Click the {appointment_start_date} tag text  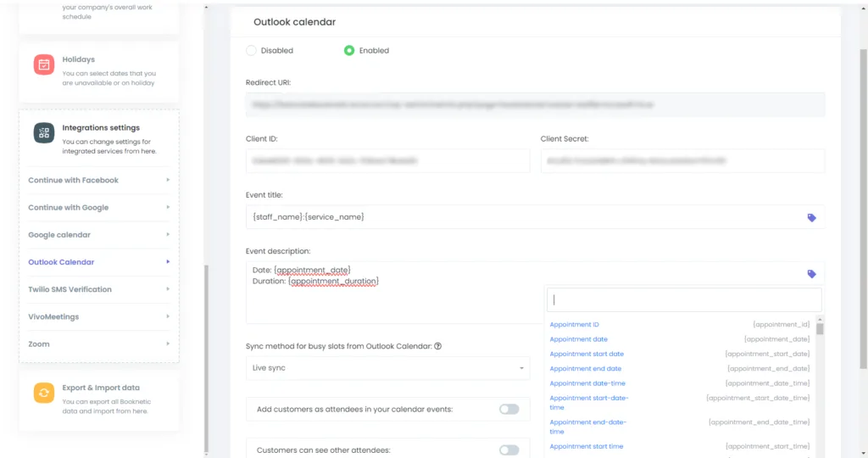pyautogui.click(x=767, y=354)
